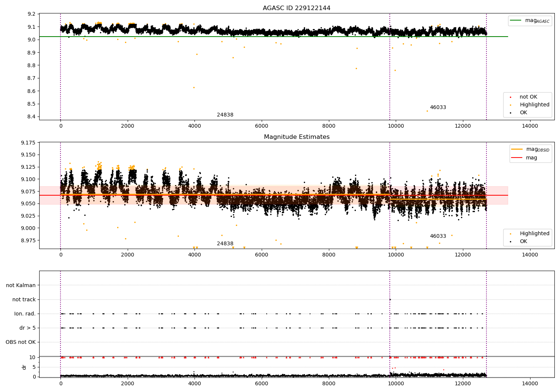This screenshot has width=560, height=392.
Task: Click the green mag AGASC legend line swatch
Action: pyautogui.click(x=516, y=21)
